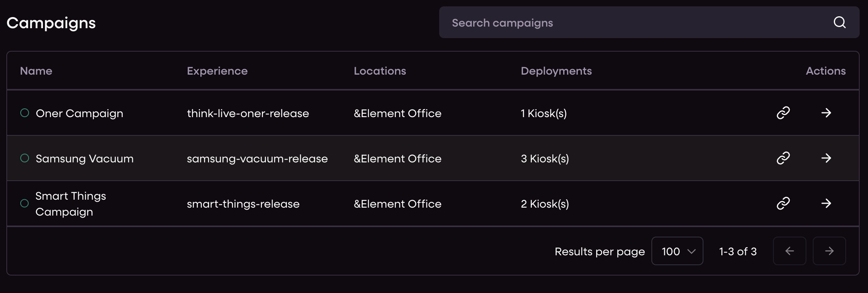
Task: Focus the Search campaigns field
Action: click(649, 22)
